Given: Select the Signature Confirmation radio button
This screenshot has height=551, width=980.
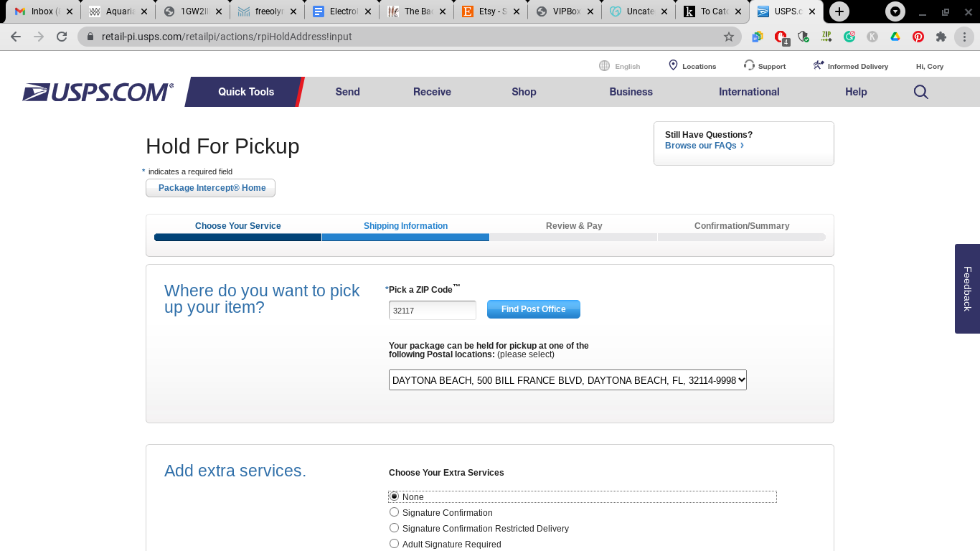Looking at the screenshot, I should (x=394, y=512).
